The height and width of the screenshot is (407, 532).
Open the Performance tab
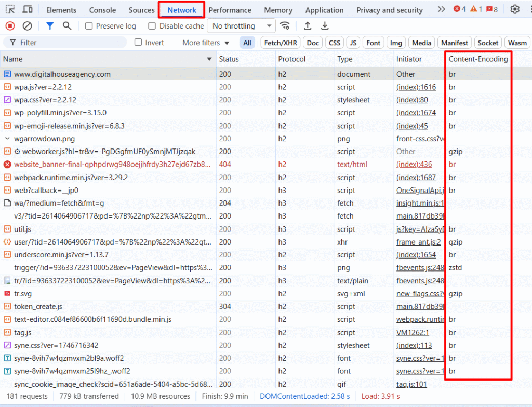coord(230,10)
